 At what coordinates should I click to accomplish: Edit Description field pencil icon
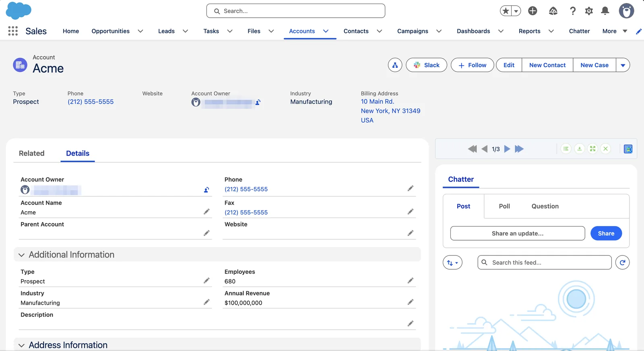coord(411,323)
